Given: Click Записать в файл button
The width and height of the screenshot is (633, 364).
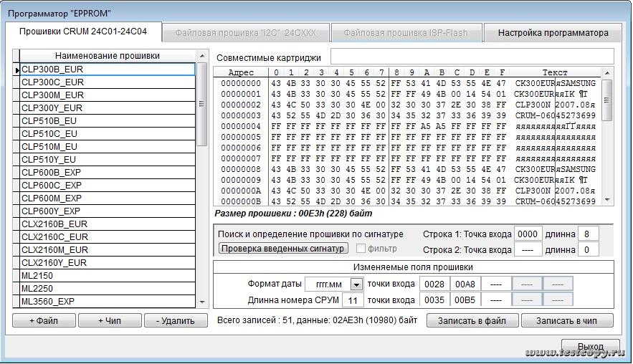Looking at the screenshot, I should [472, 320].
